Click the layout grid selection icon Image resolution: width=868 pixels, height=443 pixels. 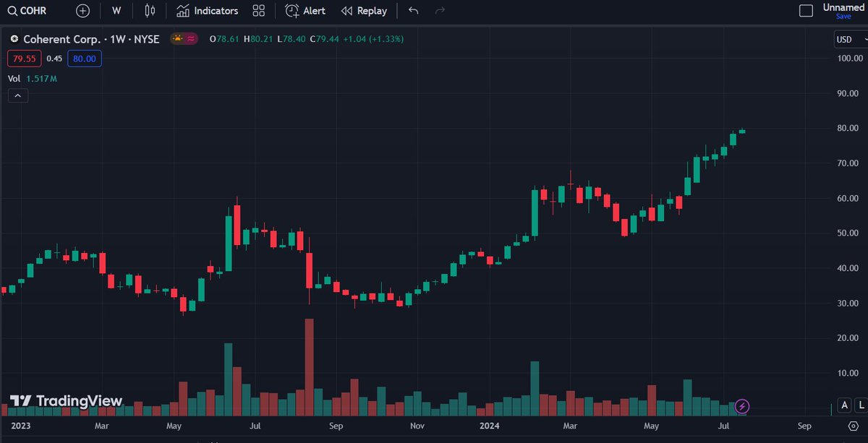coord(258,10)
